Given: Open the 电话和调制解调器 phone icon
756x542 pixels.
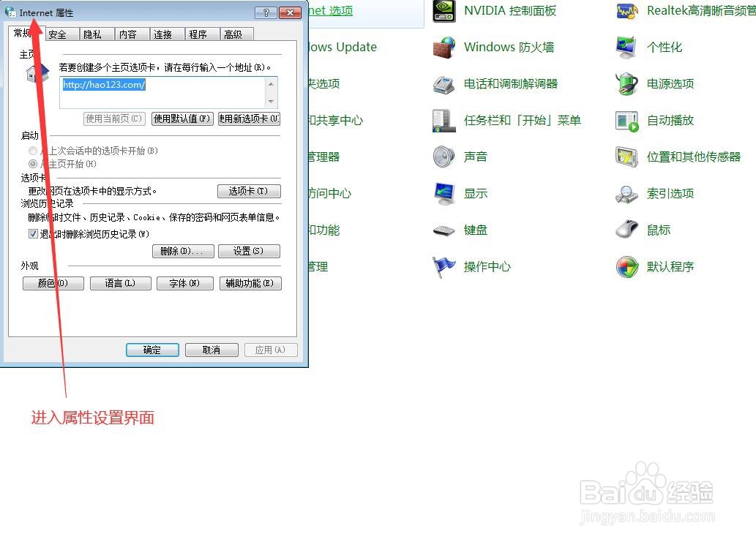Looking at the screenshot, I should tap(444, 84).
